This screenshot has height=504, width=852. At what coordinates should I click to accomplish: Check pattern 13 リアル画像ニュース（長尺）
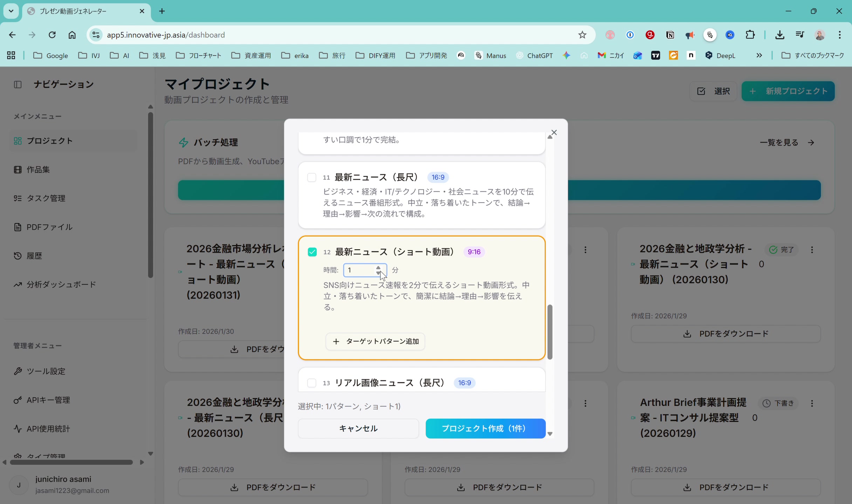(x=312, y=383)
